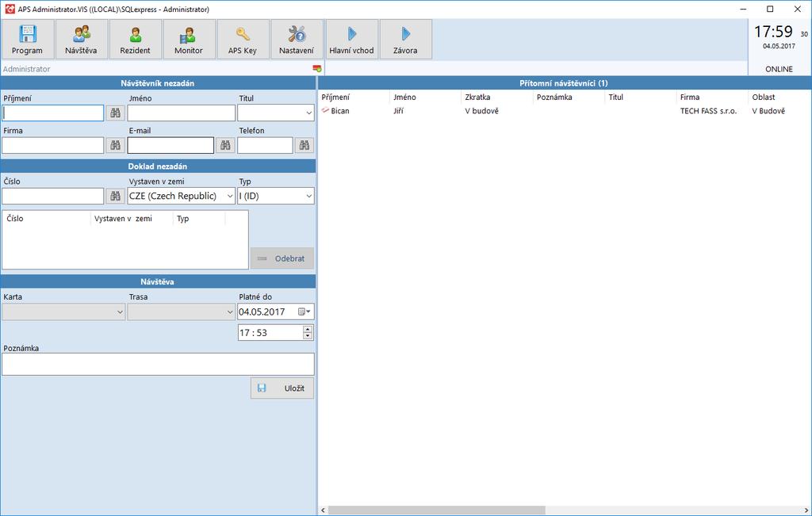Image resolution: width=812 pixels, height=516 pixels.
Task: Click the scrollbar right arrow in visitors list
Action: coord(806,510)
